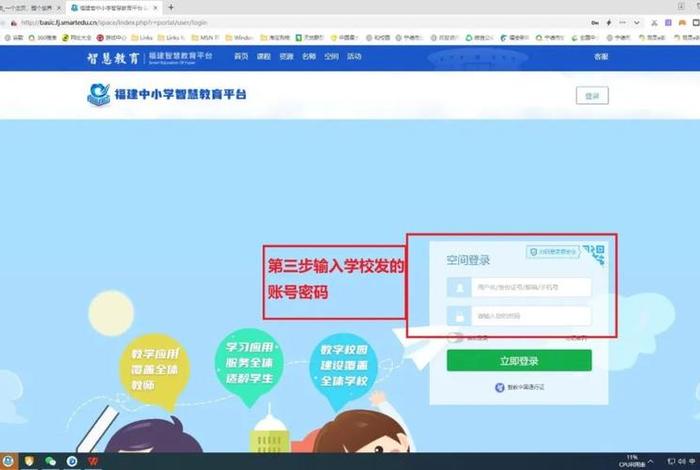Switch to the first browser tab

point(29,8)
